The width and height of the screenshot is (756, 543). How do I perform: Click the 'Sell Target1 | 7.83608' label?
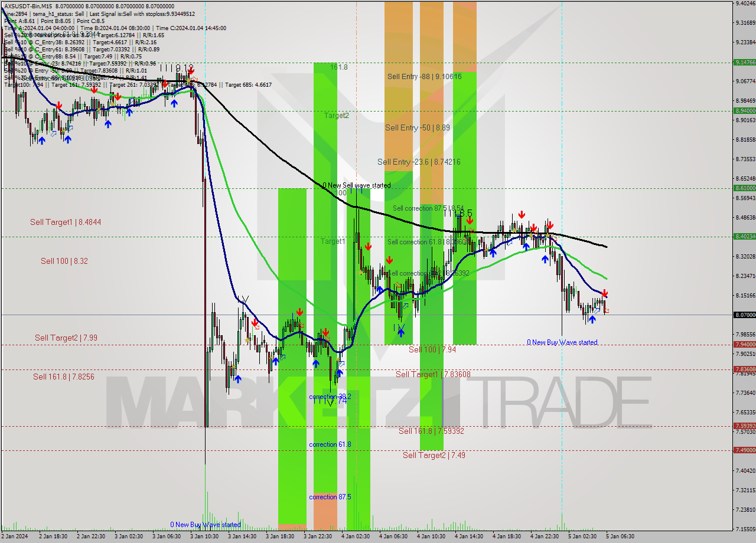click(433, 374)
